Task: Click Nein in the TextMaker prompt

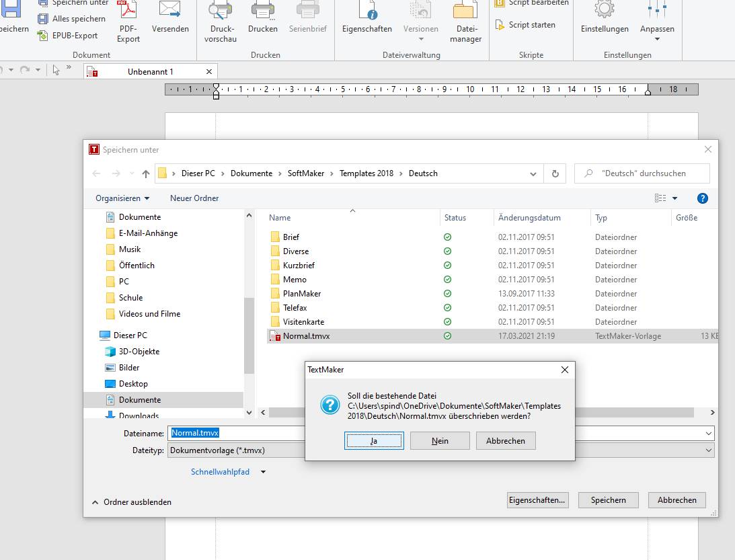Action: [x=440, y=441]
